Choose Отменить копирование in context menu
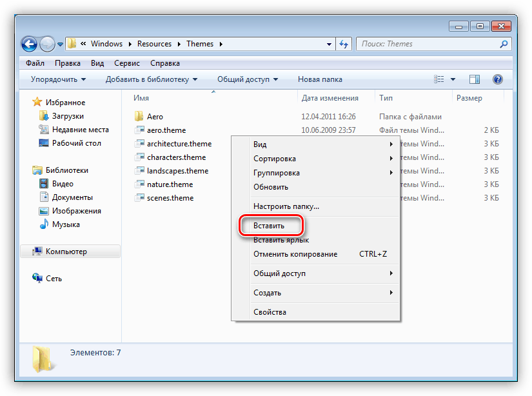This screenshot has width=532, height=396. 315,254
